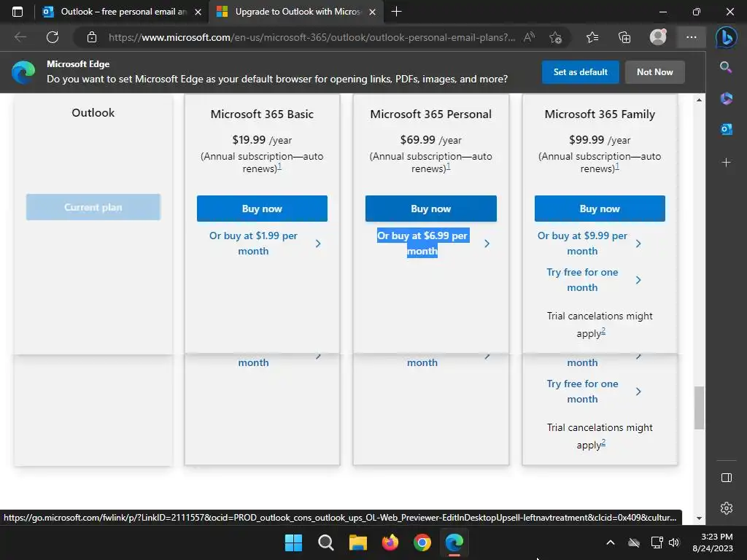
Task: Launch Google Chrome from taskbar
Action: pyautogui.click(x=422, y=542)
